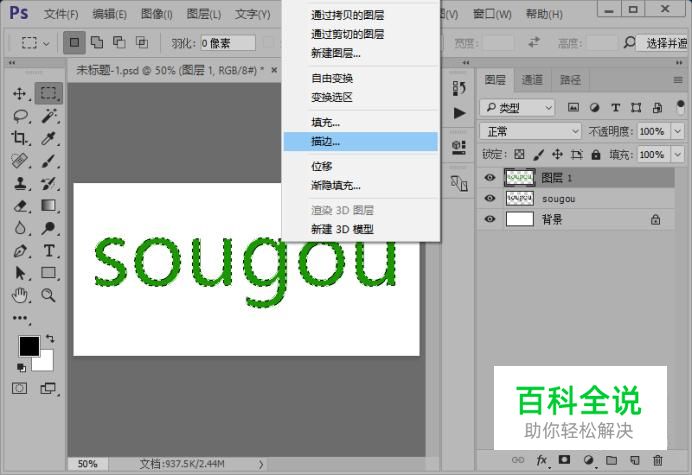Select the Rectangle shape tool

(x=48, y=273)
